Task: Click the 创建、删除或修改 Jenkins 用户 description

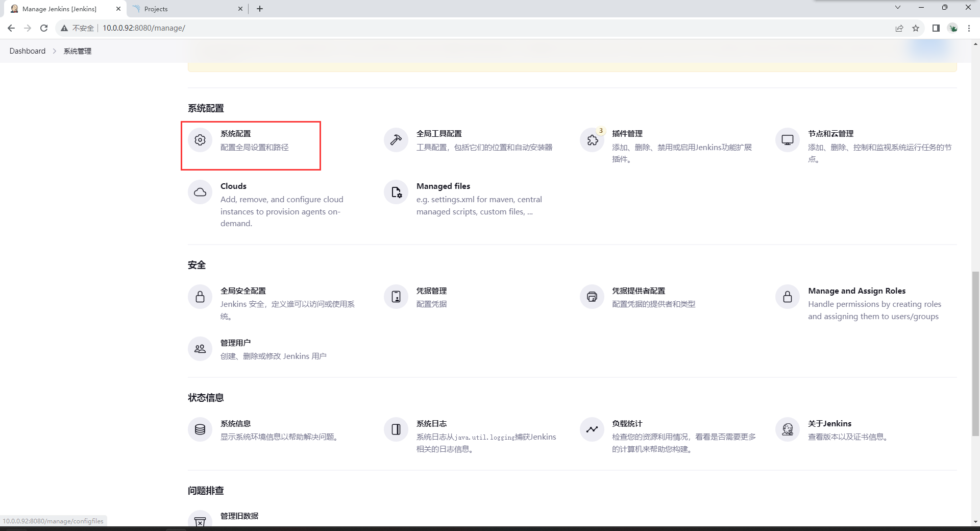Action: click(273, 356)
